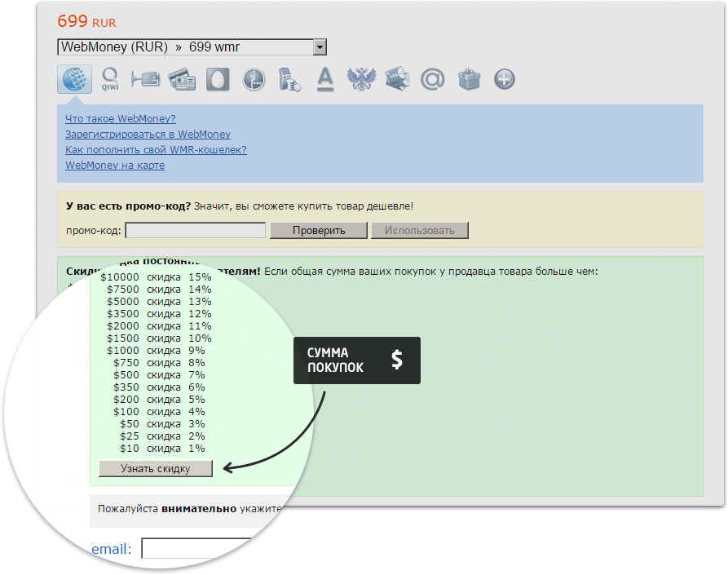
Task: Pick the double-headed eagle payment icon
Action: tap(361, 79)
